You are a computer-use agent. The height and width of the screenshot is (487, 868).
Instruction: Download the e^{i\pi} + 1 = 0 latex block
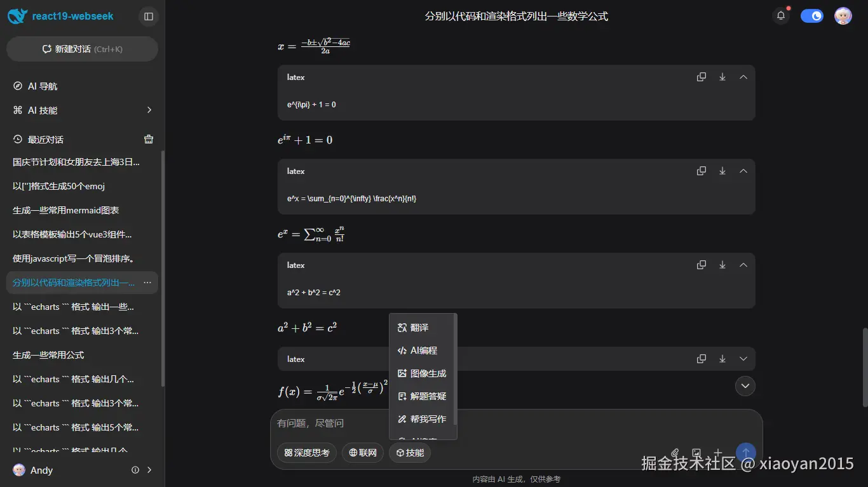[x=722, y=77]
